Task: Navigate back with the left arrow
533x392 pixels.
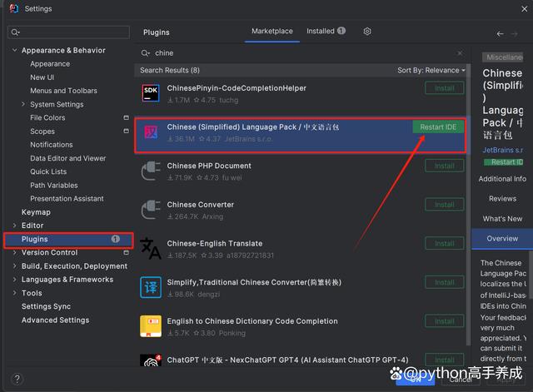Action: click(500, 34)
